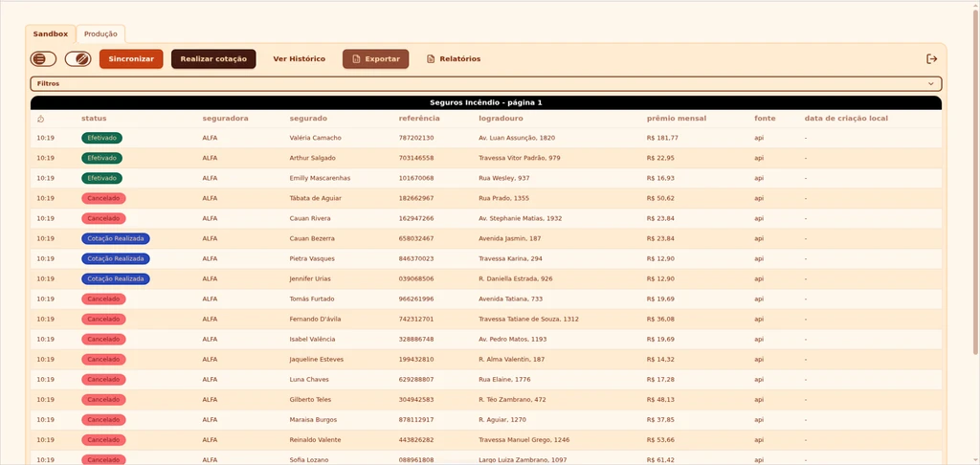Click the Realizar cotação button

213,58
